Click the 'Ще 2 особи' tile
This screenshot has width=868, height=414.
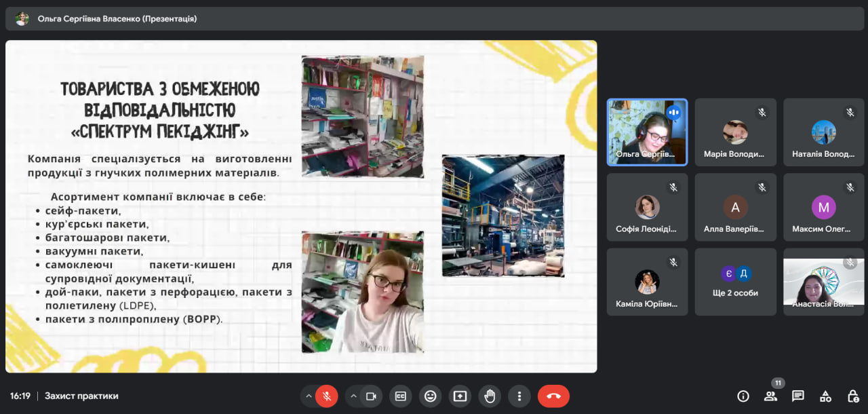(736, 282)
